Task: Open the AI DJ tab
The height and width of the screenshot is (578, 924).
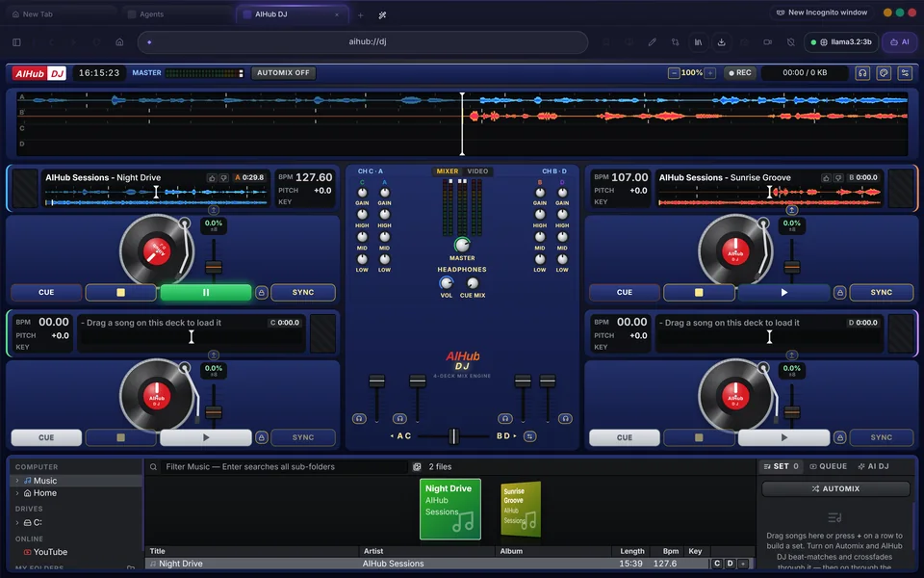Action: 873,466
